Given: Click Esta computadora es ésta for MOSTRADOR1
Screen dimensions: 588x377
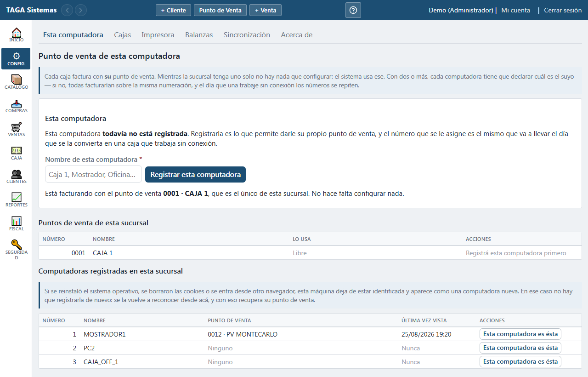Looking at the screenshot, I should tap(520, 334).
